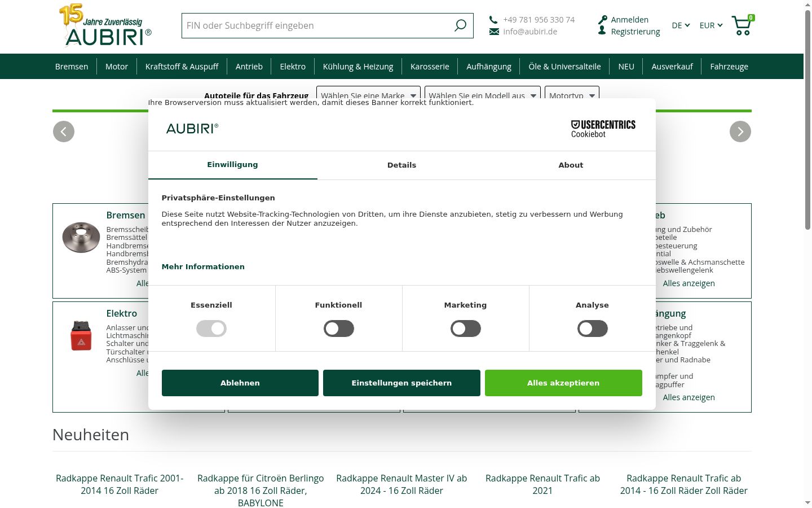Switch to the Einwilligung tab
Screen dimensions: 812x508
(x=232, y=165)
